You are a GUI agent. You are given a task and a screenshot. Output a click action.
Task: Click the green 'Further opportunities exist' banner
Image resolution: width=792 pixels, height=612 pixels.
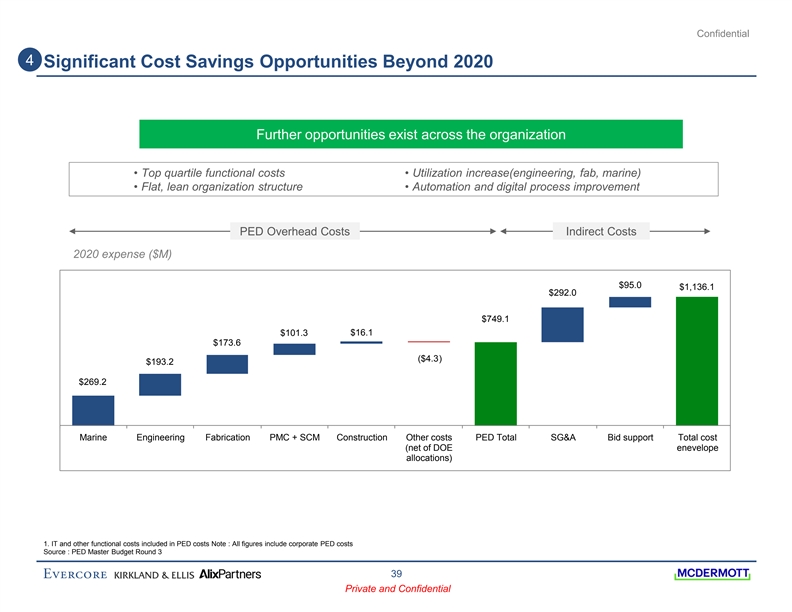coord(410,134)
